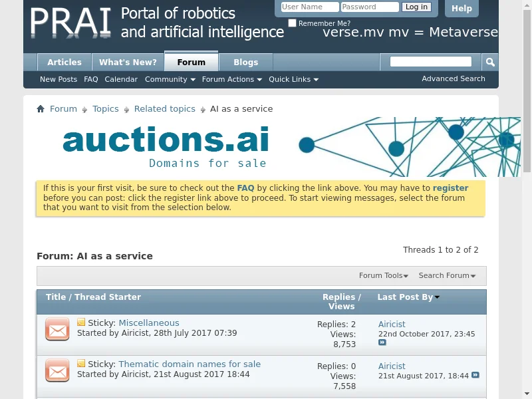Click the auctions.ai banner ad
Image resolution: width=532 pixels, height=399 pixels.
tap(278, 147)
